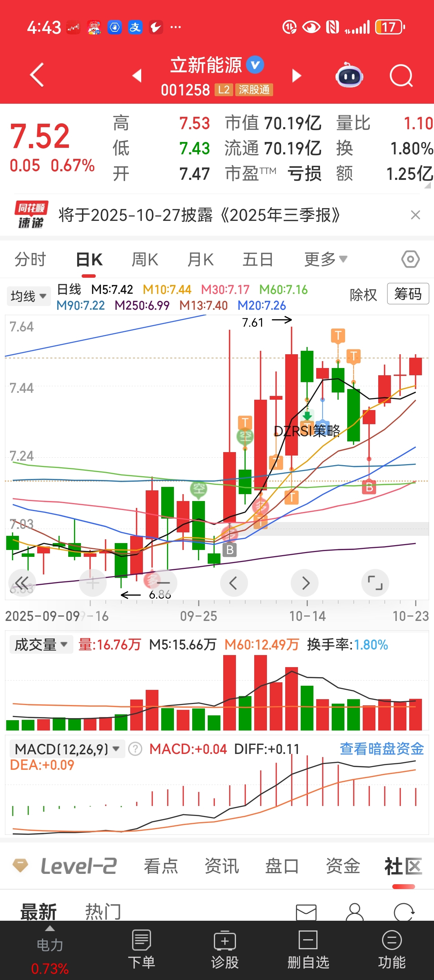The height and width of the screenshot is (980, 434).
Task: Zoom in chart with plus button
Action: coord(92,583)
